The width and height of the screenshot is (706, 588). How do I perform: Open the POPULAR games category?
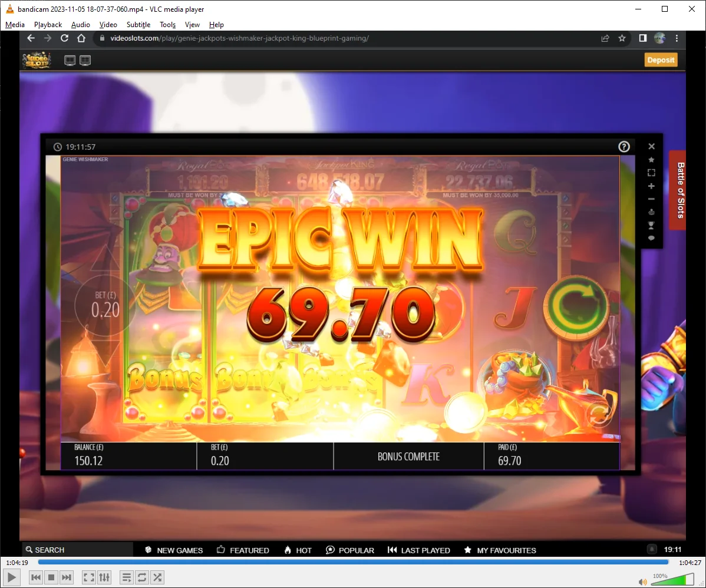[x=350, y=550]
